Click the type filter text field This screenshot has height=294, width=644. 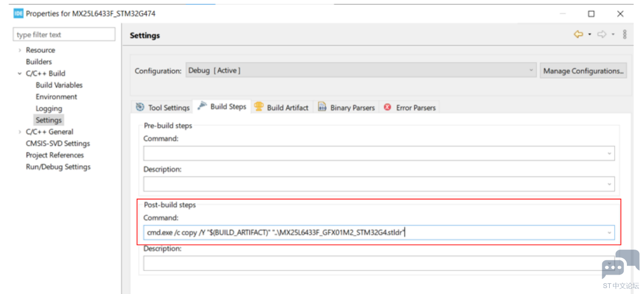[64, 35]
